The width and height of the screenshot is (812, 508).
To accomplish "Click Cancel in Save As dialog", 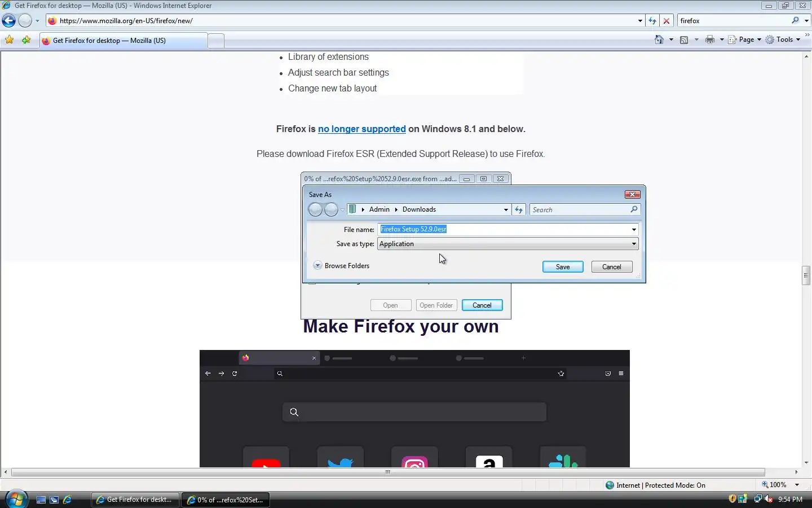I will [612, 267].
